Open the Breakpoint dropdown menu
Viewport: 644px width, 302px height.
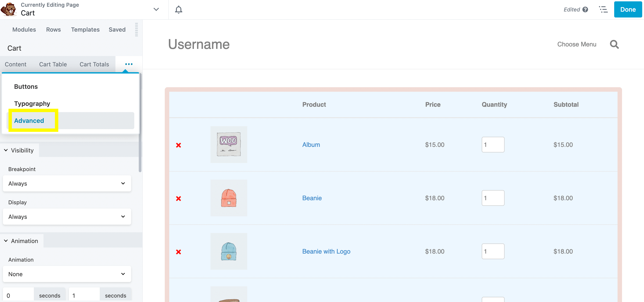pos(67,183)
